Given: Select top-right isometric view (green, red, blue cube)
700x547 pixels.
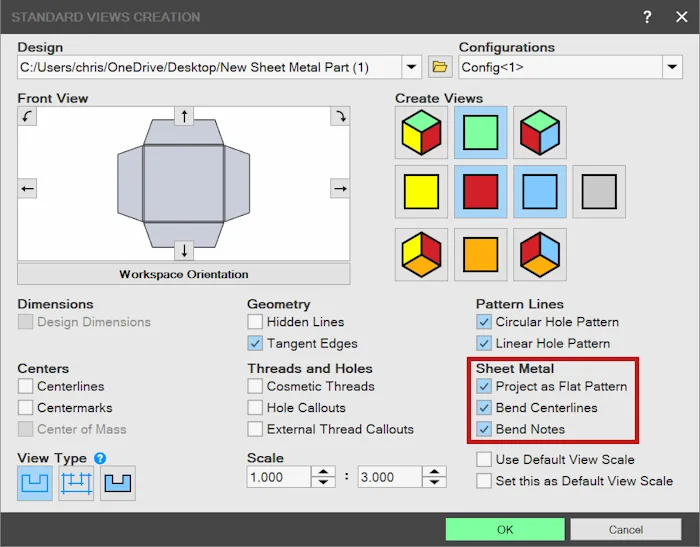Looking at the screenshot, I should point(540,133).
